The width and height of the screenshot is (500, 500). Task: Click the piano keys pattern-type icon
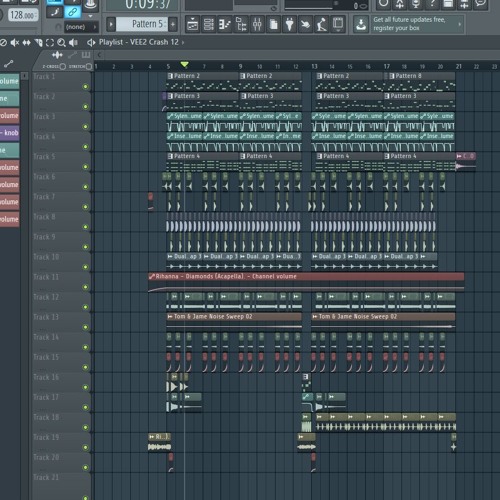coord(86,55)
